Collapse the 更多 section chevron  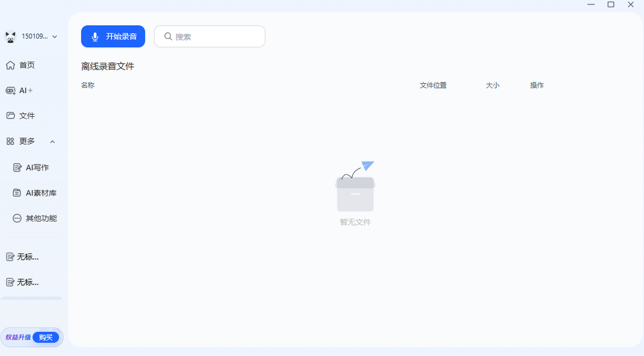(52, 142)
